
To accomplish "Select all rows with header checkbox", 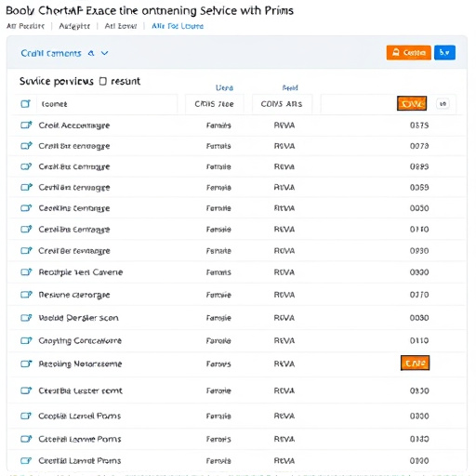I will coord(25,104).
